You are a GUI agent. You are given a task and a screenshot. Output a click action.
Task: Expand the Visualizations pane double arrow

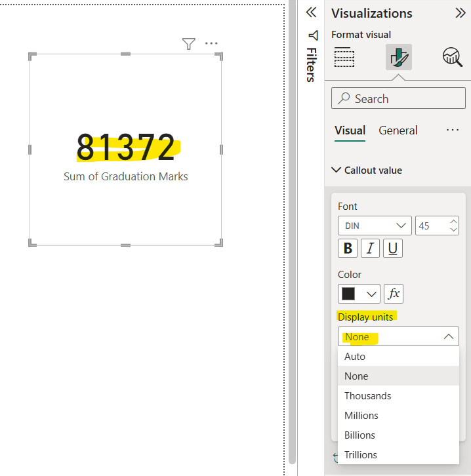[x=460, y=13]
